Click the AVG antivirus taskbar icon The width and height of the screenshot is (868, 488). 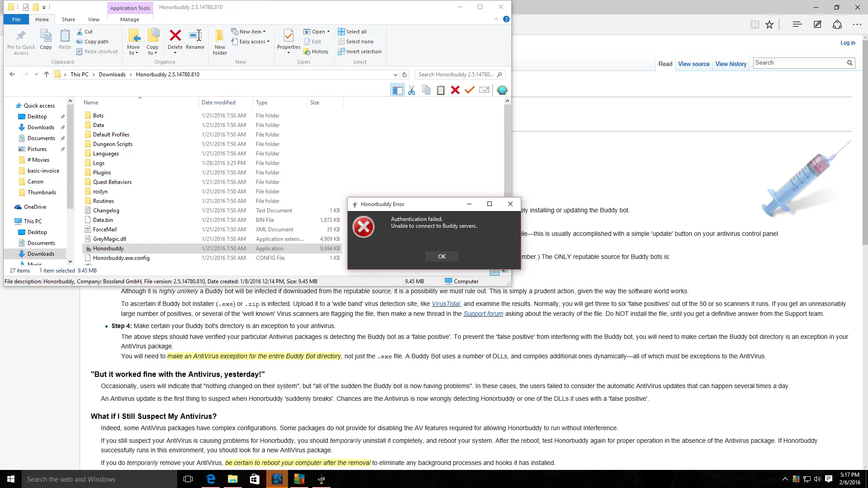[x=299, y=479]
